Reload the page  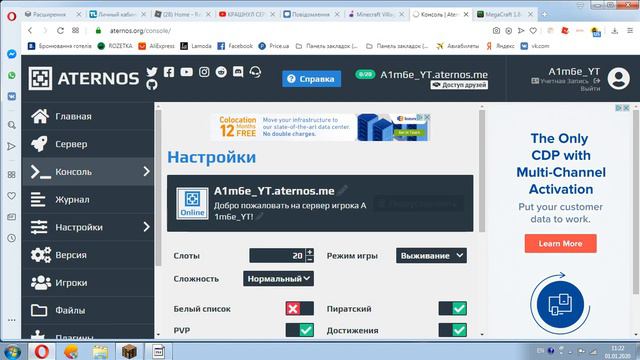60,31
